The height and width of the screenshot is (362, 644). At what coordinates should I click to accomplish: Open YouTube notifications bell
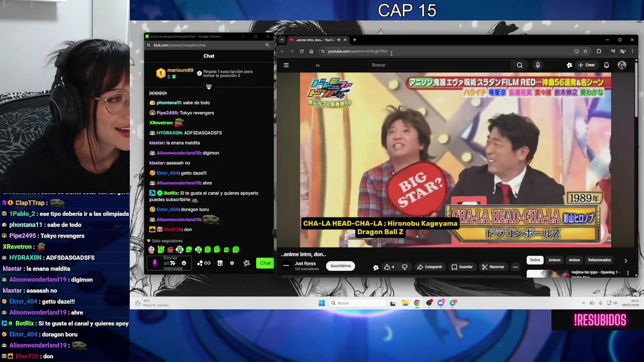(606, 65)
